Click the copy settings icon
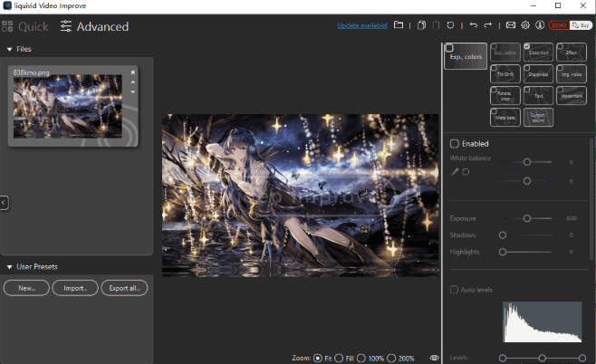 coord(422,25)
